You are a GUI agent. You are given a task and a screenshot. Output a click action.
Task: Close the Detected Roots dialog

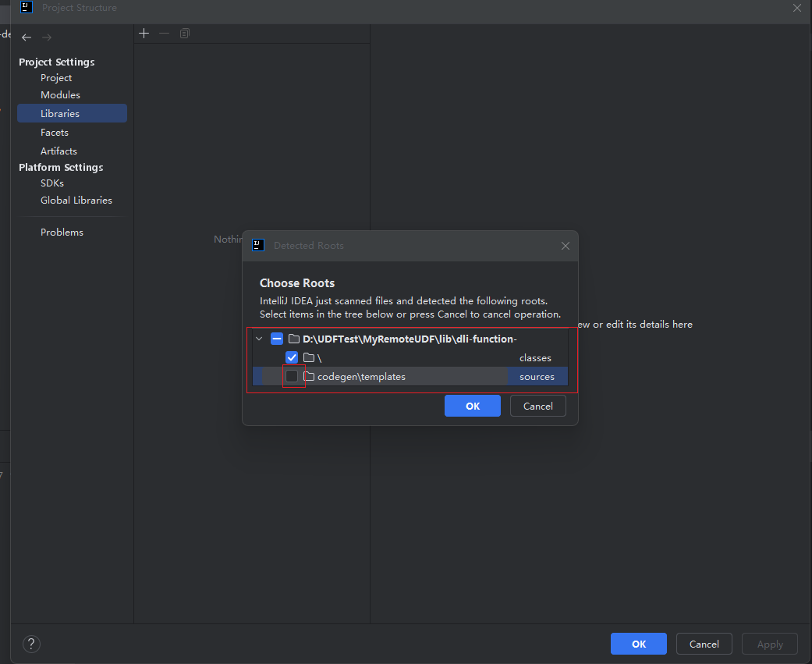point(566,246)
